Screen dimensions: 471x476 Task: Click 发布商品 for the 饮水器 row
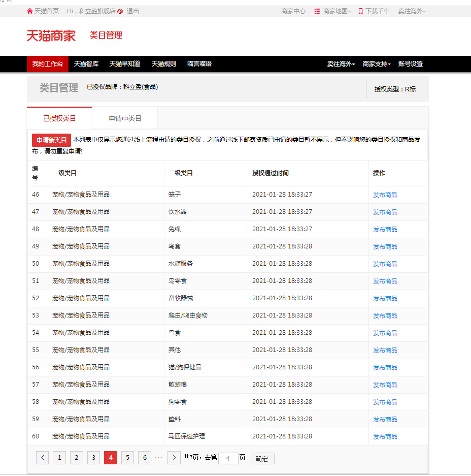[385, 212]
